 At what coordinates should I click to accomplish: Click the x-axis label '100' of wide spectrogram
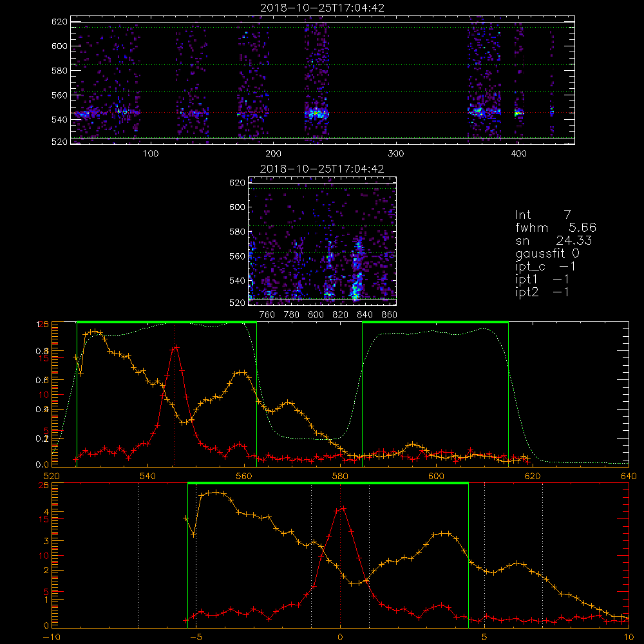pyautogui.click(x=151, y=154)
